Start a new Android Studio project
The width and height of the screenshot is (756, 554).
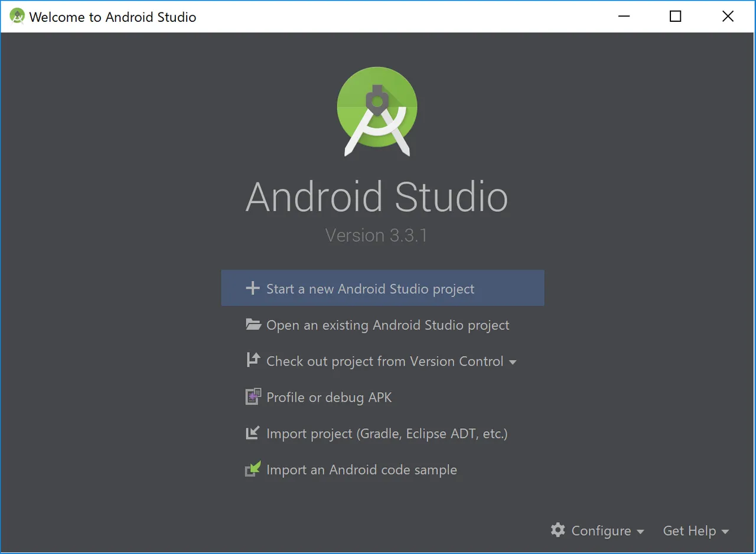pos(383,288)
